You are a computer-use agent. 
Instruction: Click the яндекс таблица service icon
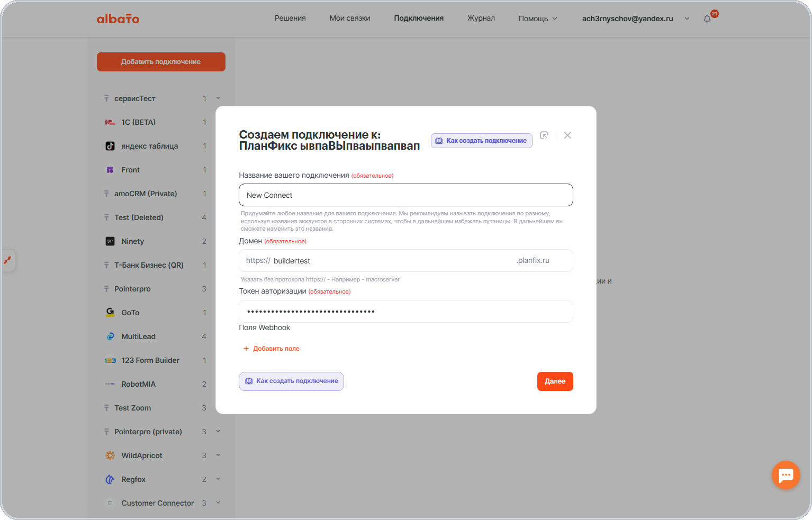click(x=110, y=146)
